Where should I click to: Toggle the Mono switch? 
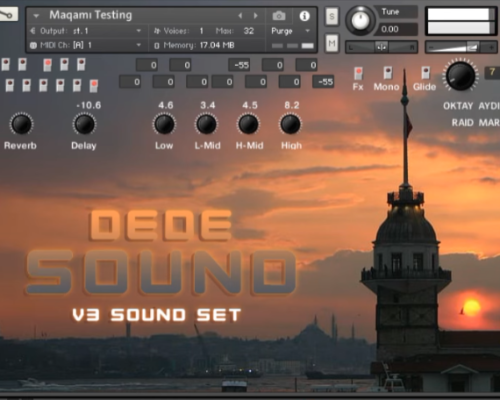tap(387, 73)
